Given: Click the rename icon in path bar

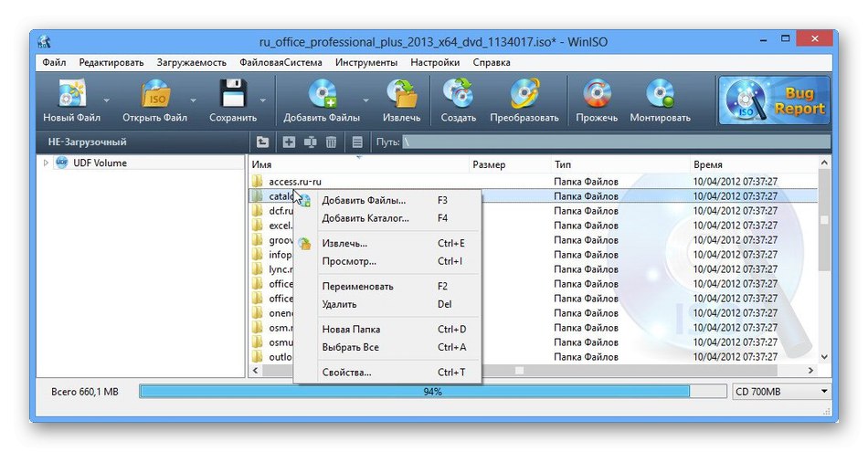Looking at the screenshot, I should click(310, 142).
